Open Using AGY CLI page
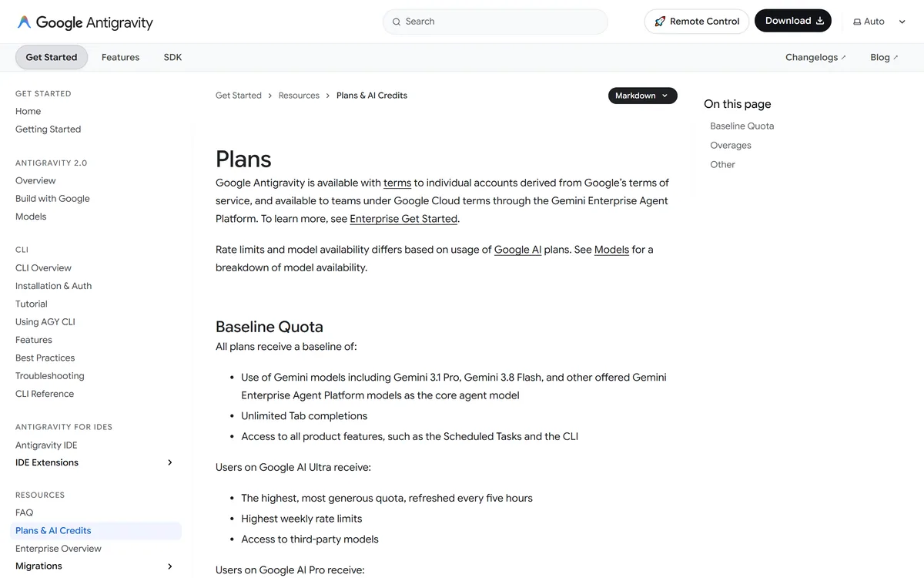Image resolution: width=924 pixels, height=578 pixels. 45,322
